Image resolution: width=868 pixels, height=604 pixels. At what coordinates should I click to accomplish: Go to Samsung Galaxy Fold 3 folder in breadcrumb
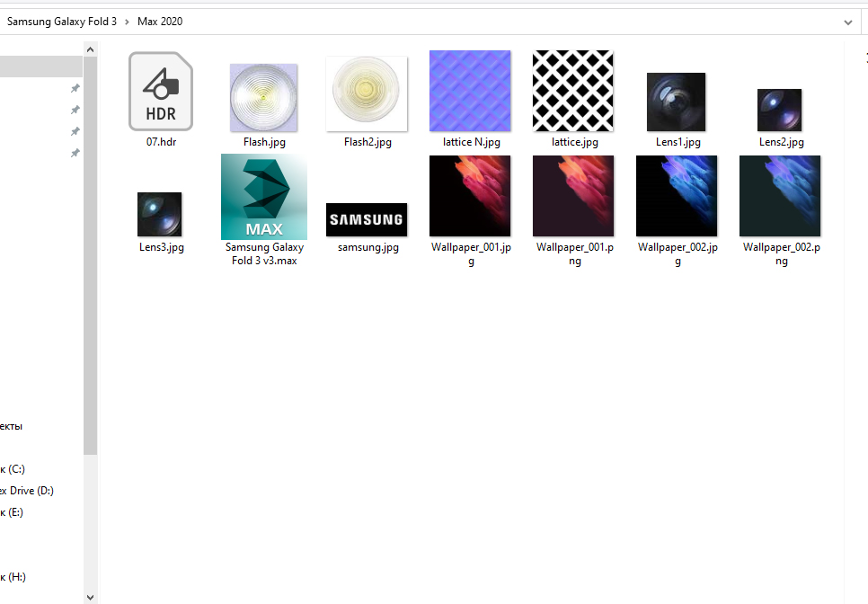pyautogui.click(x=62, y=22)
